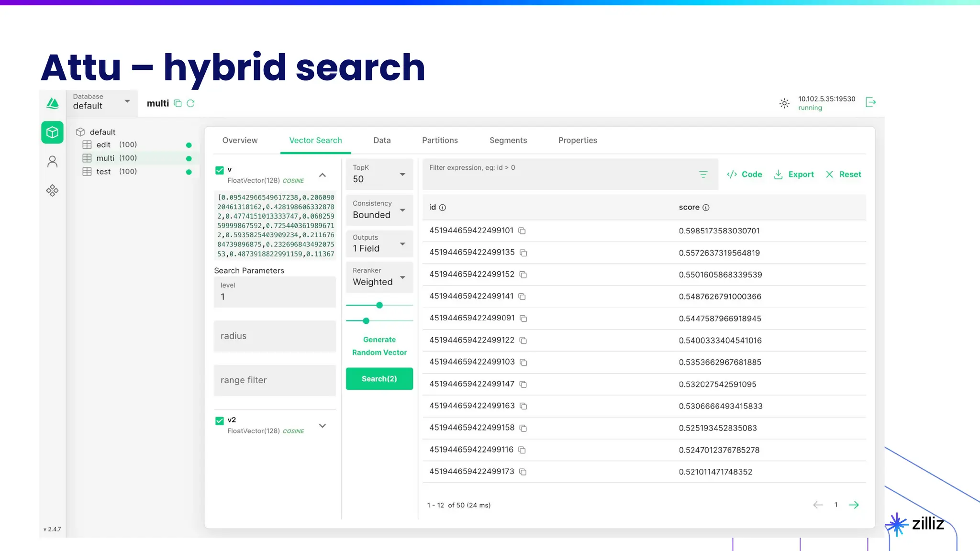Adjust the second reranker weight slider
The image size is (980, 551).
point(366,321)
